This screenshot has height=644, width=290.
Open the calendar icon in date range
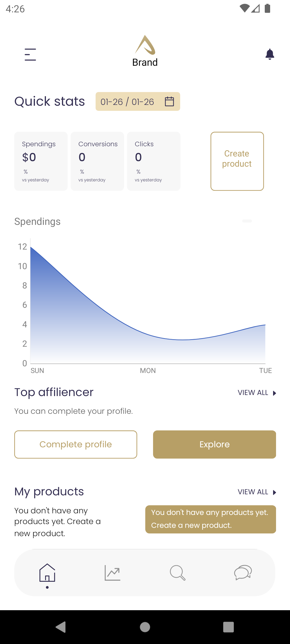(169, 101)
